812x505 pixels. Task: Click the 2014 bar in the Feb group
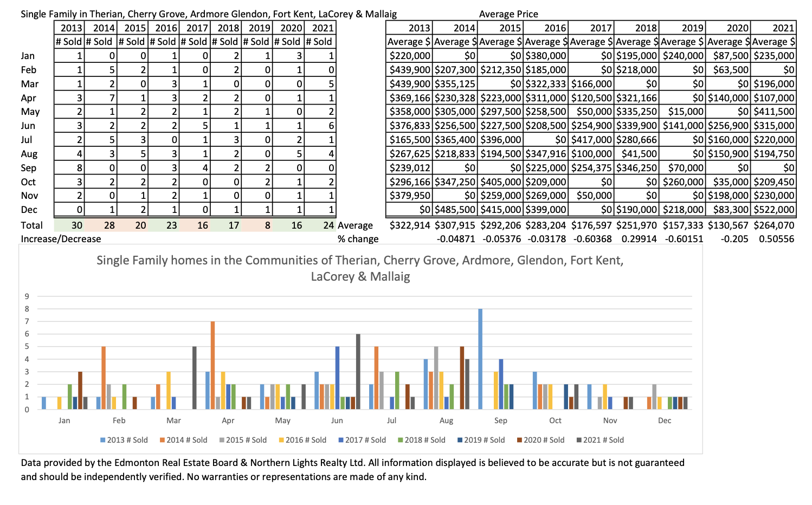pyautogui.click(x=104, y=378)
